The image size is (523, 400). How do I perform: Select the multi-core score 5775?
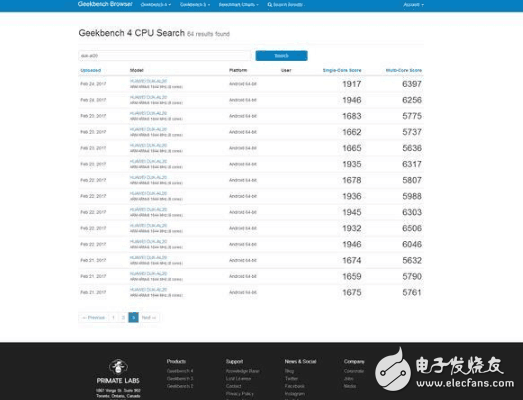412,116
